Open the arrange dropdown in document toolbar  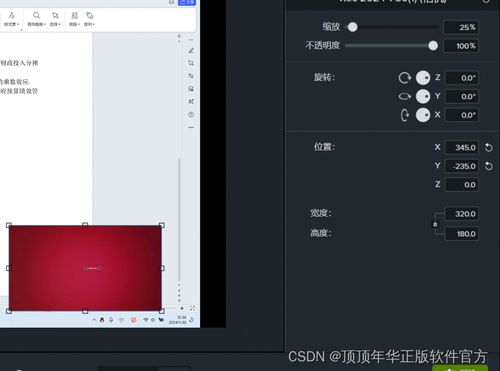click(89, 19)
